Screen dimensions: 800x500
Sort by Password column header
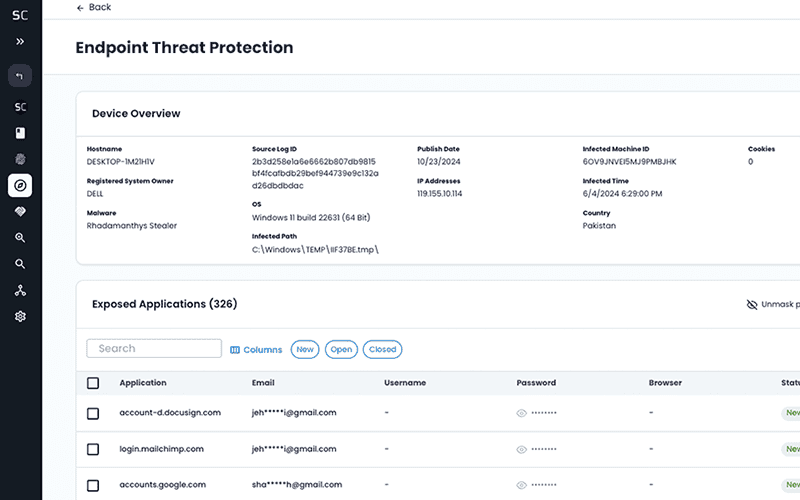pyautogui.click(x=536, y=383)
